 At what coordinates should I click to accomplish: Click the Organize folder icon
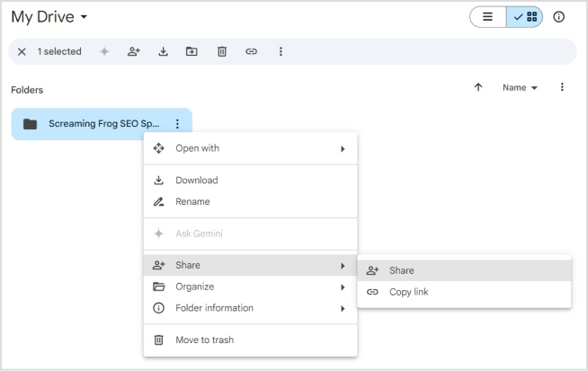[158, 287]
